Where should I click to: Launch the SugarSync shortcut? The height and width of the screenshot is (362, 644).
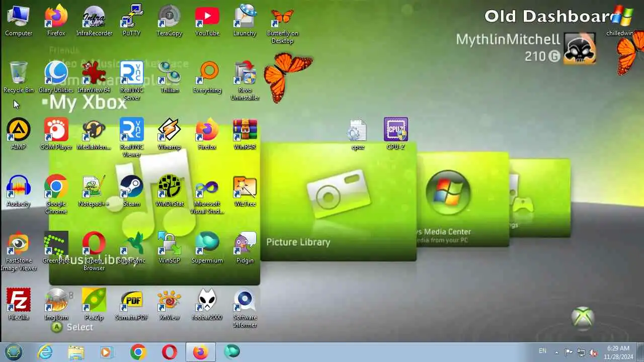(x=131, y=248)
